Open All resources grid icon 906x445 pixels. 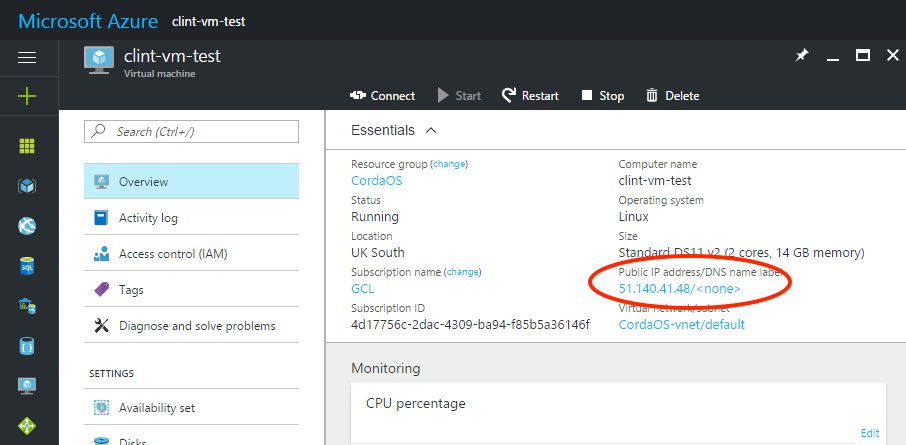click(27, 146)
